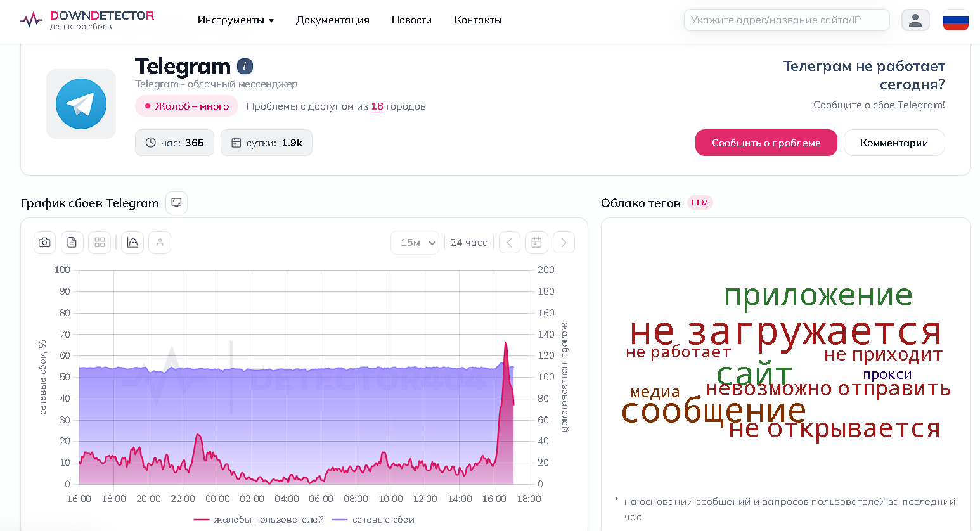Click the не работает tag
980x531 pixels.
pos(678,352)
